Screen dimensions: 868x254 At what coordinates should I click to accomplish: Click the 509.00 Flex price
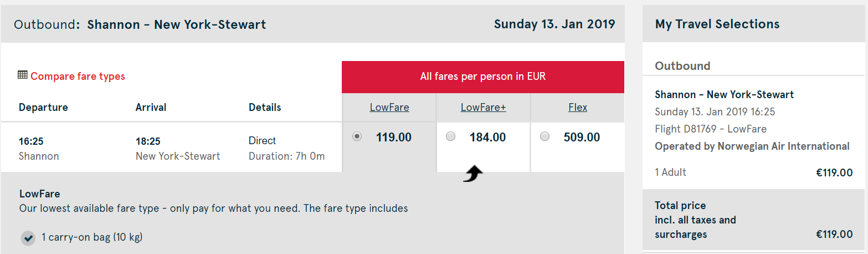click(x=582, y=138)
